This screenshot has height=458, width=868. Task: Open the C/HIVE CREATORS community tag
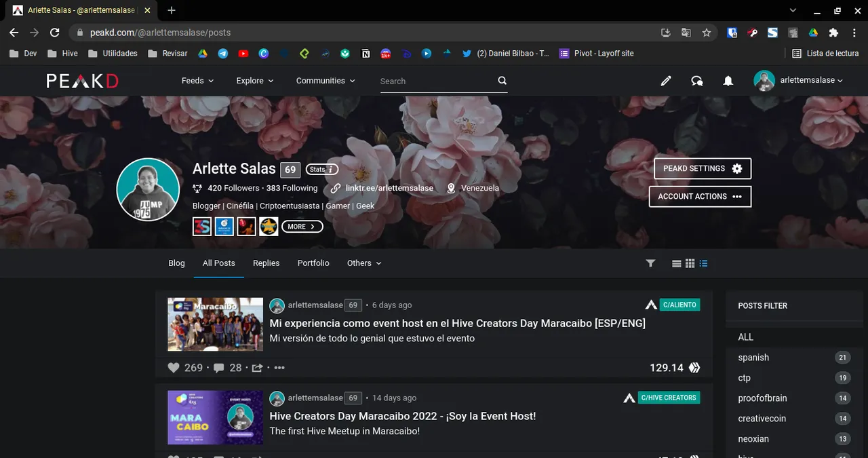click(x=669, y=398)
